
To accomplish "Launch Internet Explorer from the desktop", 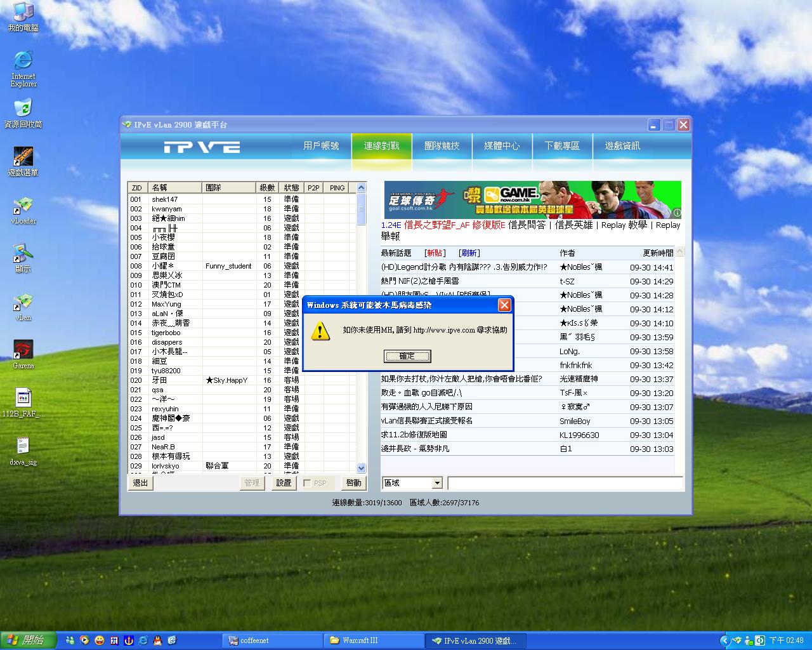I will click(x=23, y=68).
